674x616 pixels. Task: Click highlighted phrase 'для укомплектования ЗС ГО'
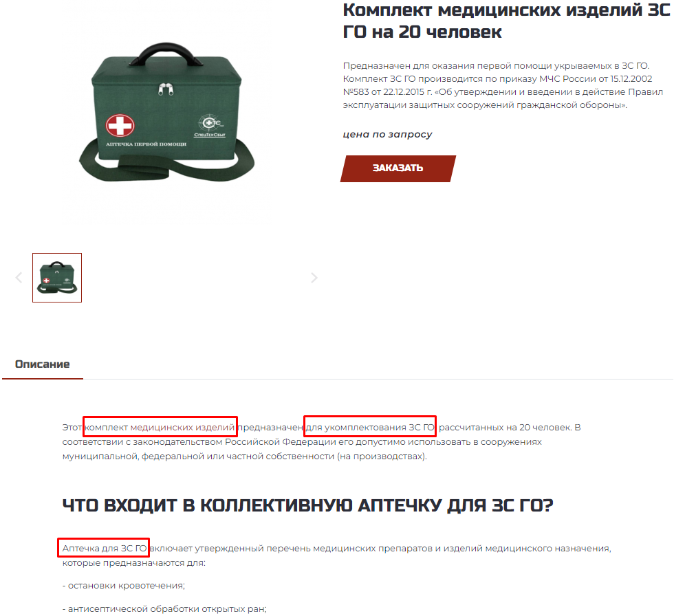[x=370, y=428]
